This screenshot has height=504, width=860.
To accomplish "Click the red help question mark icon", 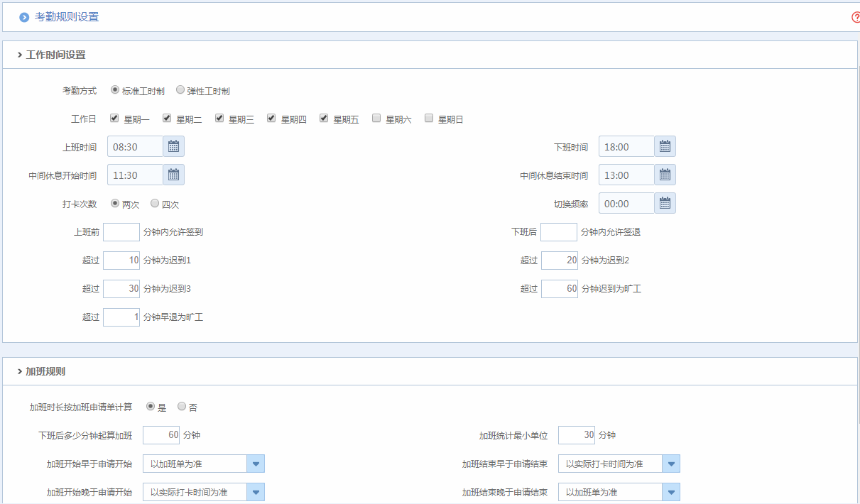I will tap(856, 17).
